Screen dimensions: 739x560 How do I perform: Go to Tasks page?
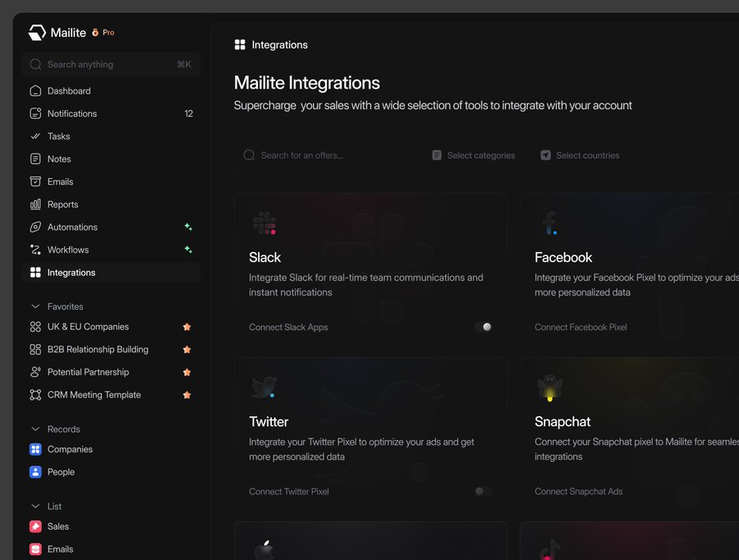[111, 136]
